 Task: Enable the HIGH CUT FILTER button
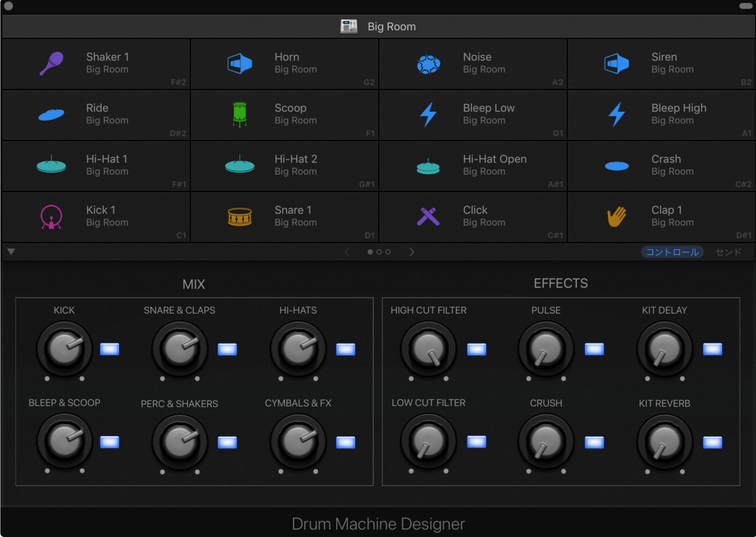tap(477, 349)
